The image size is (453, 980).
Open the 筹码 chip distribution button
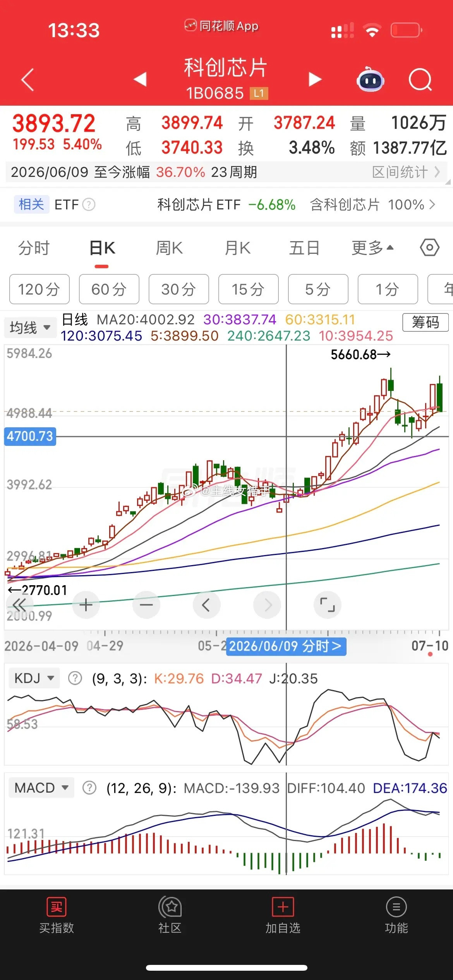[426, 322]
